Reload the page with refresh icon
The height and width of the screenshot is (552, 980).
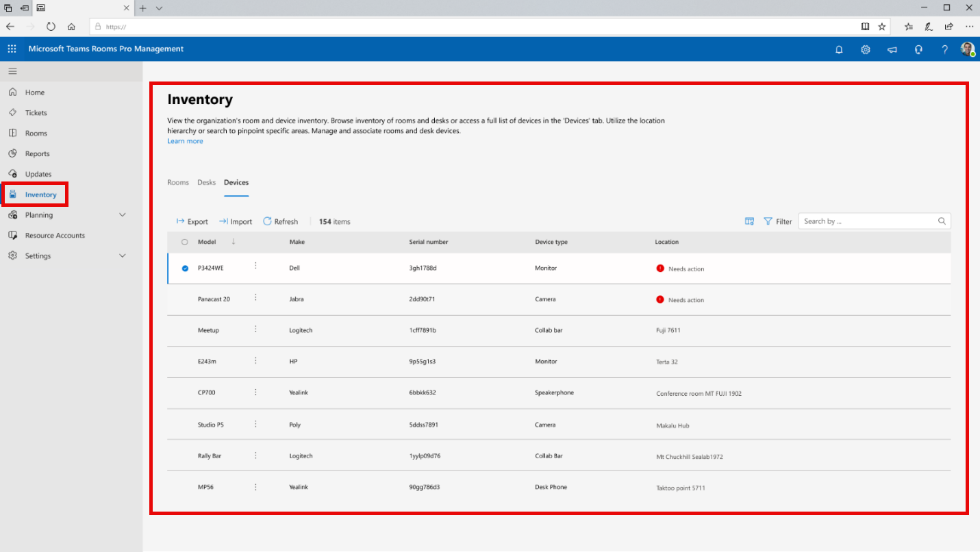point(51,27)
